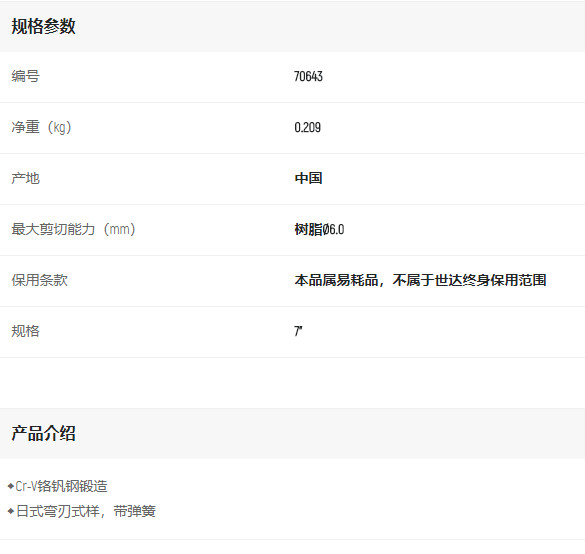The height and width of the screenshot is (554, 585).
Task: Select the net weight value 0.209
Action: [307, 128]
